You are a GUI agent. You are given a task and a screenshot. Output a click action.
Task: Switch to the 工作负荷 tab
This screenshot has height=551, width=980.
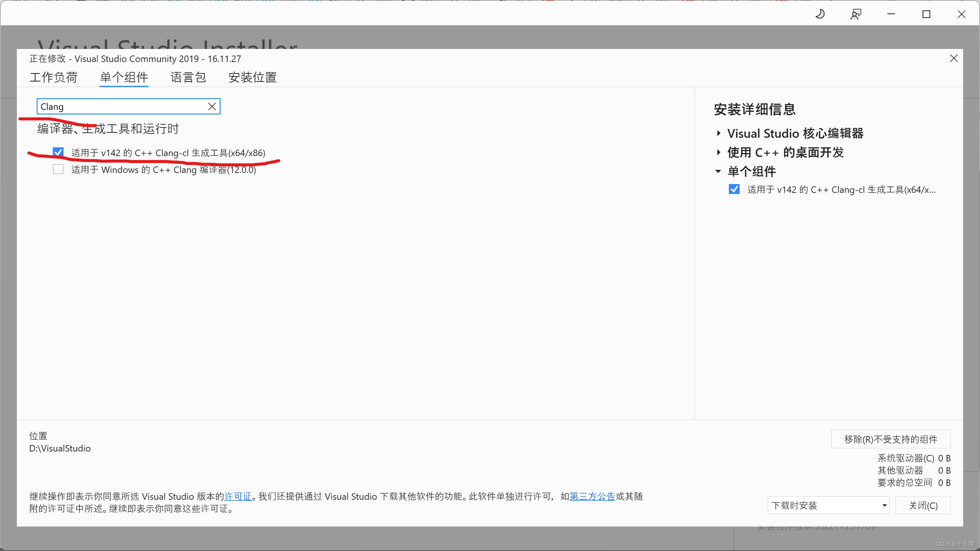point(54,77)
